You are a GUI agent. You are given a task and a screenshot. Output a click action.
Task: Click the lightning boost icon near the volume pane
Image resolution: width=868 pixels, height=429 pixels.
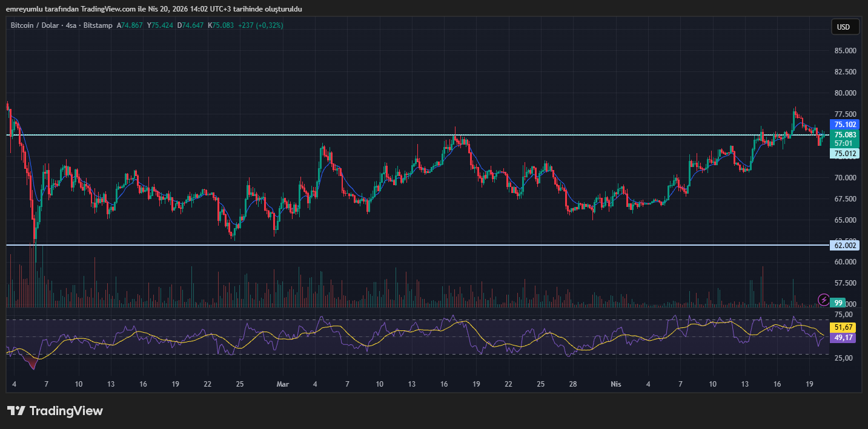tap(823, 301)
